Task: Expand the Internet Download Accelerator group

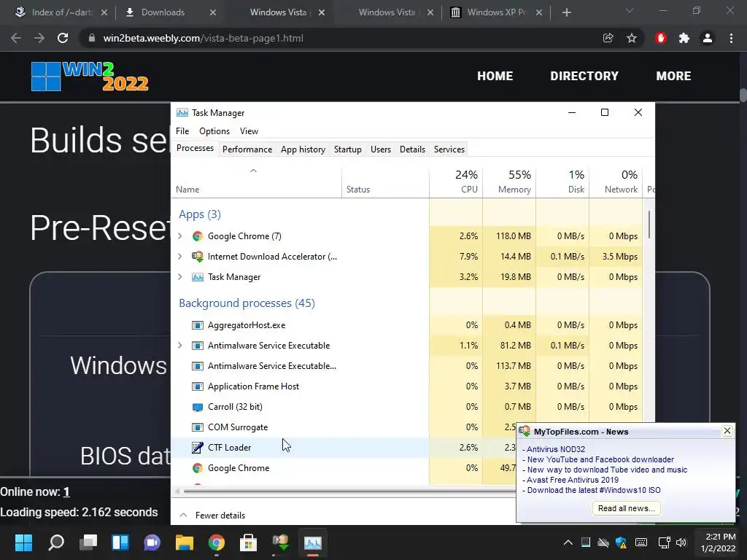Action: [180, 257]
